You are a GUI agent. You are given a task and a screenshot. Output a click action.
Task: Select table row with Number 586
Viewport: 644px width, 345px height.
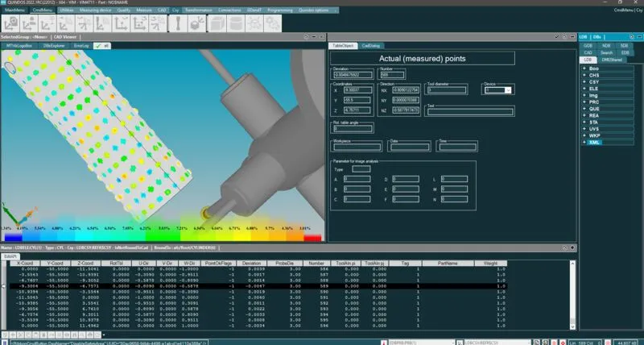258,268
